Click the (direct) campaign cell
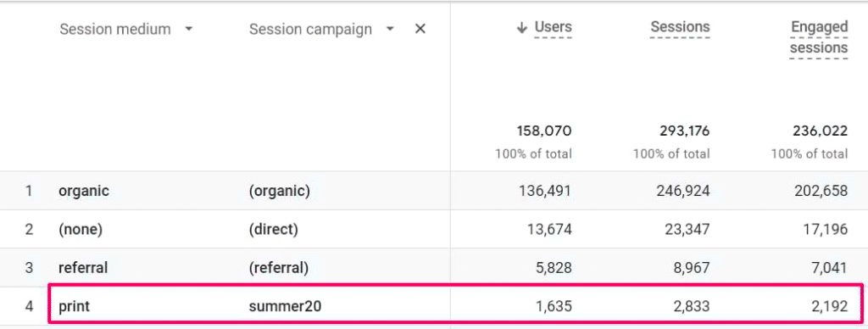Viewport: 868px width, 329px height. pyautogui.click(x=274, y=229)
